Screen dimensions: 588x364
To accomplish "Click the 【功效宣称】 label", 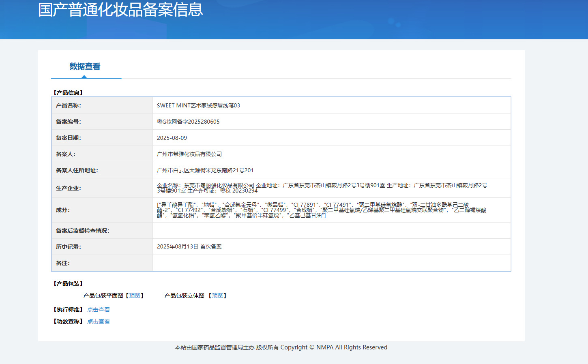I will pos(68,321).
